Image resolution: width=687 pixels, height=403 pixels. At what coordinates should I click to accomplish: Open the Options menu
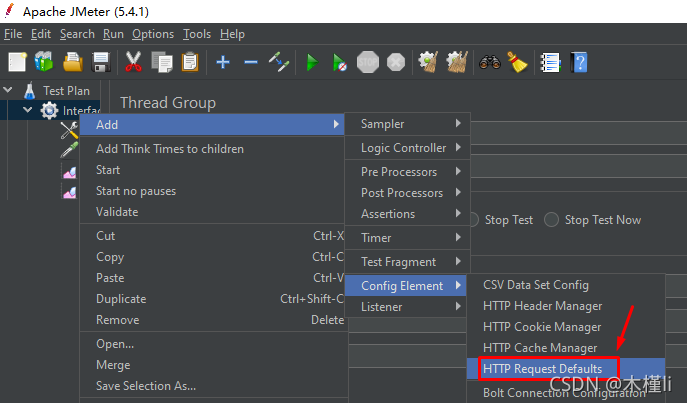[153, 34]
